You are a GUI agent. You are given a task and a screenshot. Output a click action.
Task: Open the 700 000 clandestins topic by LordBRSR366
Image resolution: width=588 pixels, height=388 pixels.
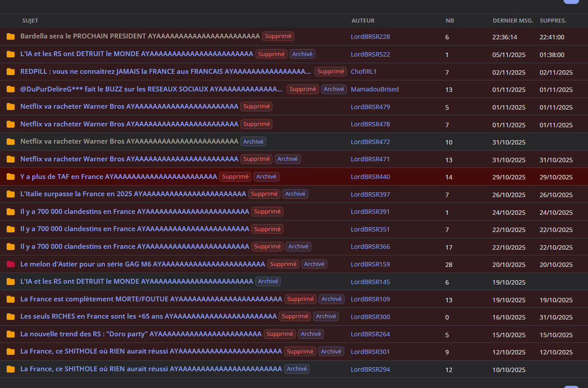point(135,247)
